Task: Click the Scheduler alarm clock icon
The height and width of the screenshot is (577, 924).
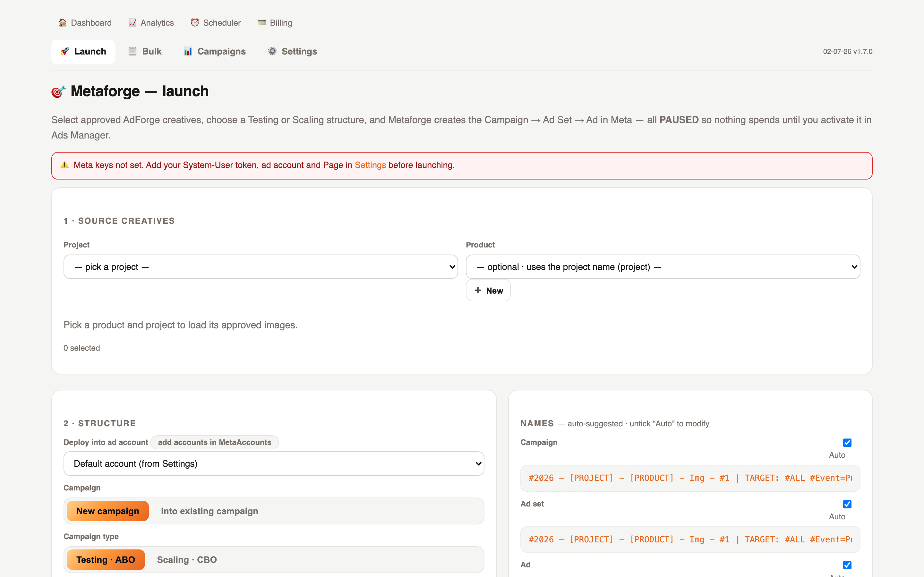Action: (195, 22)
